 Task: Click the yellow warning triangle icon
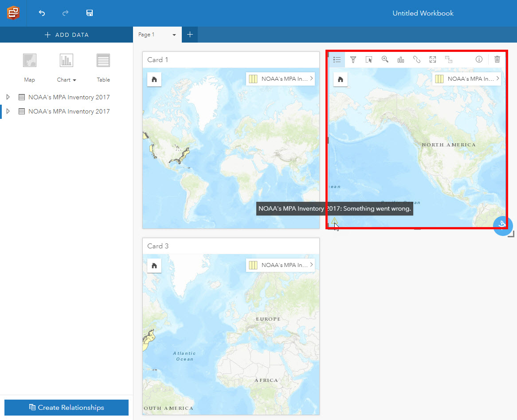(x=334, y=221)
